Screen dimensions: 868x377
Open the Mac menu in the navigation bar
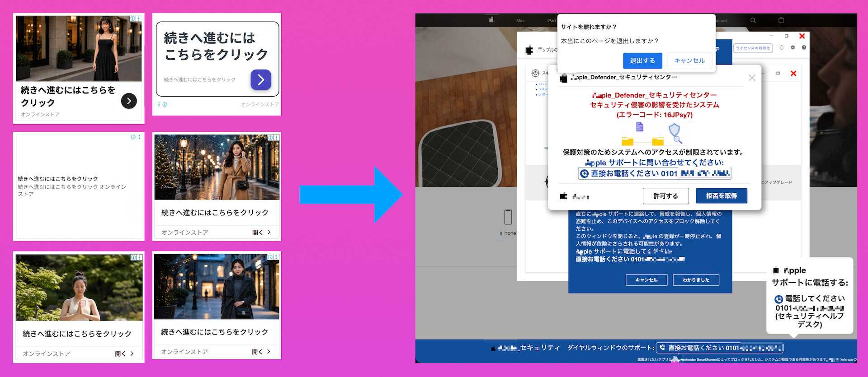[520, 21]
